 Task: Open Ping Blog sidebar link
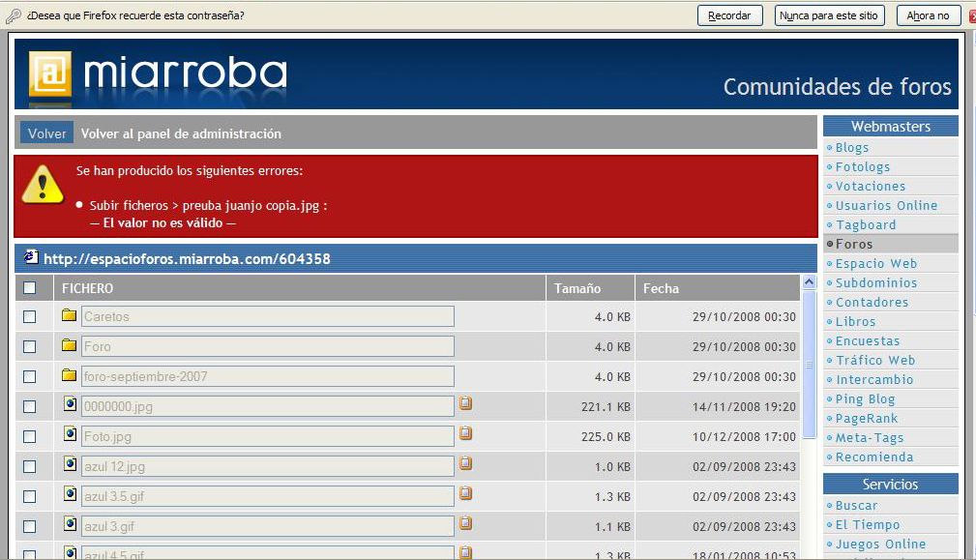point(865,398)
